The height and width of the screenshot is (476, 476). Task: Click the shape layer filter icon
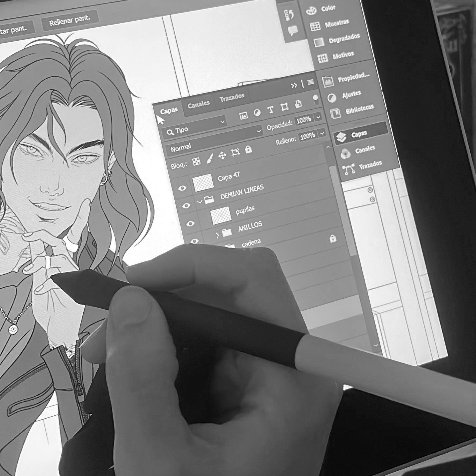[284, 107]
